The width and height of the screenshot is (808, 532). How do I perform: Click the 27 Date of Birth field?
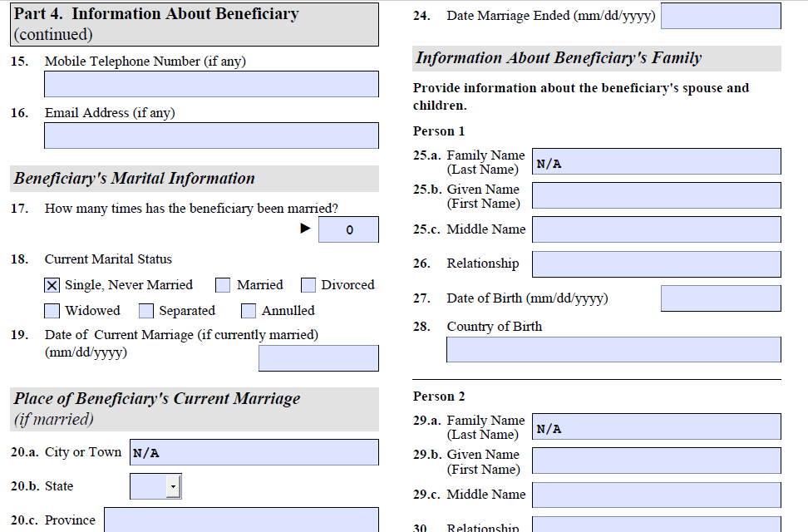(x=721, y=298)
